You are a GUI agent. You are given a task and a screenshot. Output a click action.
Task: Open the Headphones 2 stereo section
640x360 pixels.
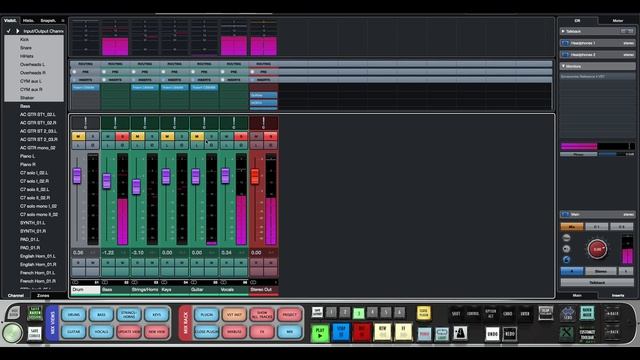[x=598, y=55]
